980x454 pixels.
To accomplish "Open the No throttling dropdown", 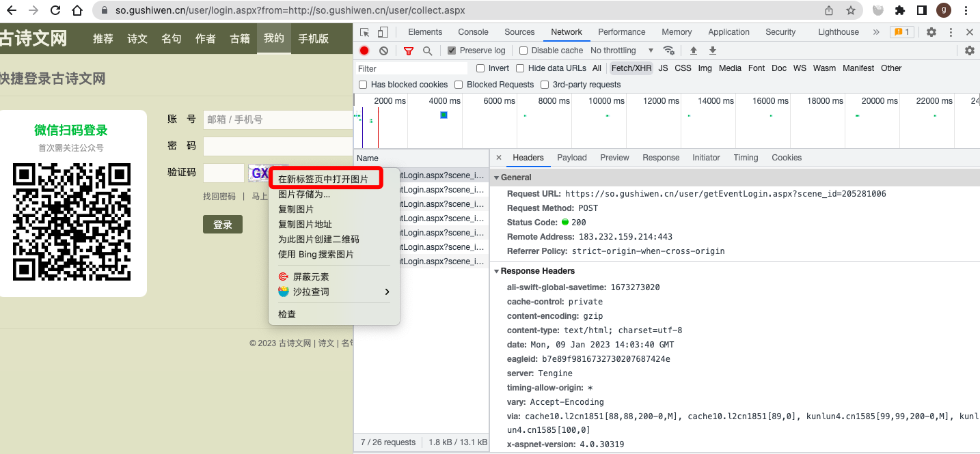I will coord(622,51).
